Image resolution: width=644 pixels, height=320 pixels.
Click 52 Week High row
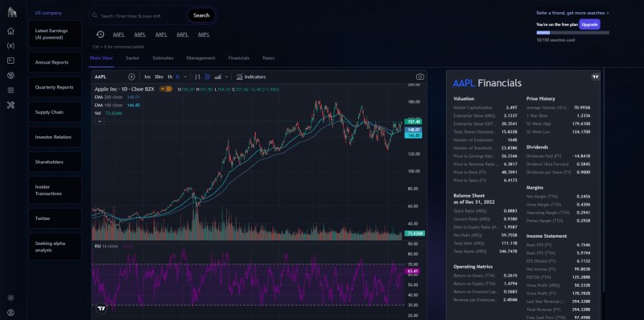pos(559,124)
